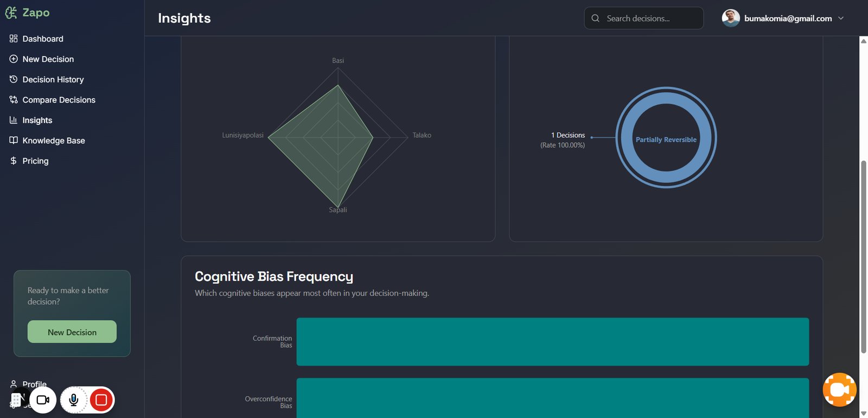Click the "1 Decisions" chart label
The height and width of the screenshot is (418, 868).
click(568, 135)
